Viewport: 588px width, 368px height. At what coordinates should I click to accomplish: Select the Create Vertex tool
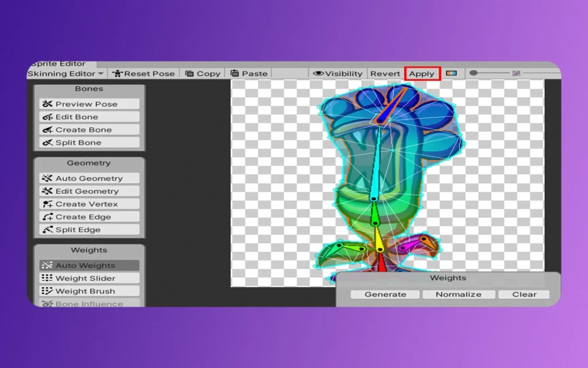click(x=88, y=204)
